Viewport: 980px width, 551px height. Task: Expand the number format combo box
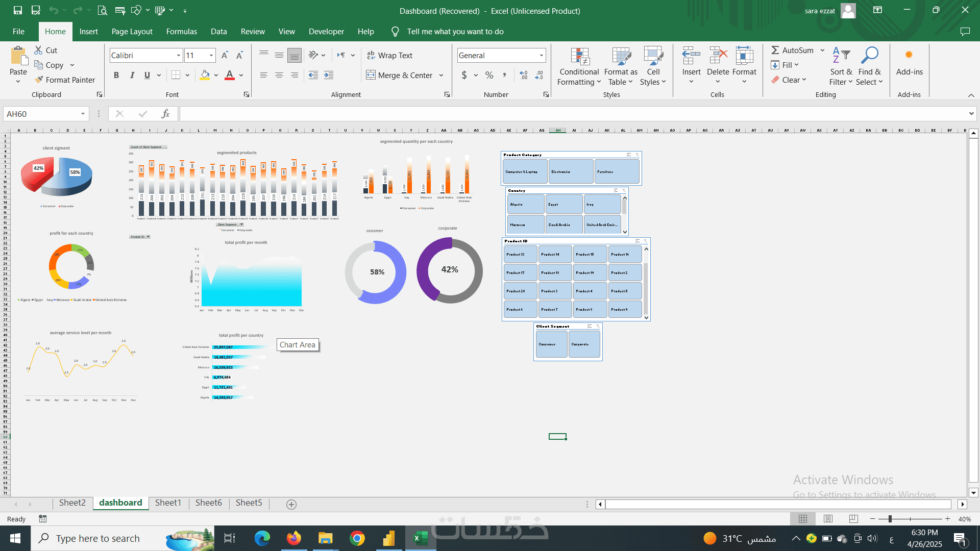coord(541,55)
